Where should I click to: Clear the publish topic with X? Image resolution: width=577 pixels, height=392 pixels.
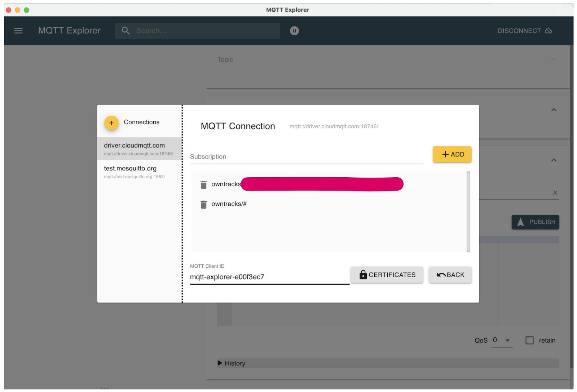pyautogui.click(x=555, y=192)
